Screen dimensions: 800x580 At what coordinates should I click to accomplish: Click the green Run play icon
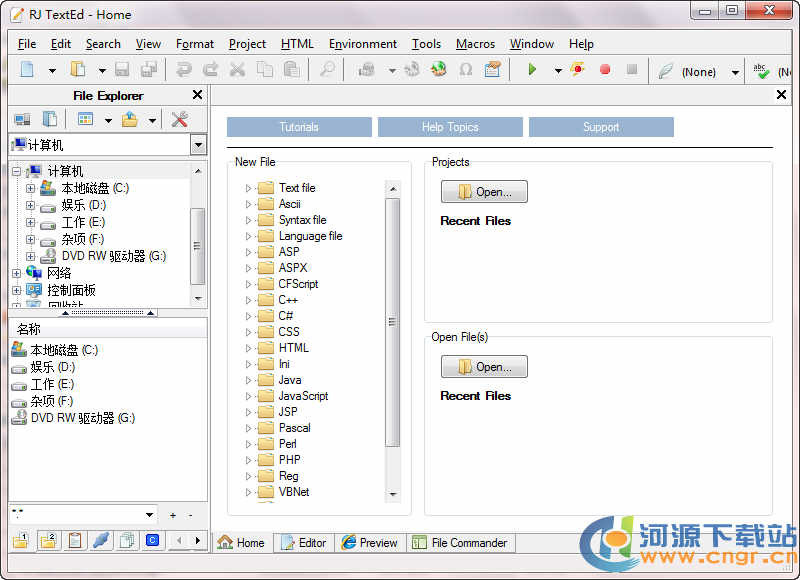532,70
